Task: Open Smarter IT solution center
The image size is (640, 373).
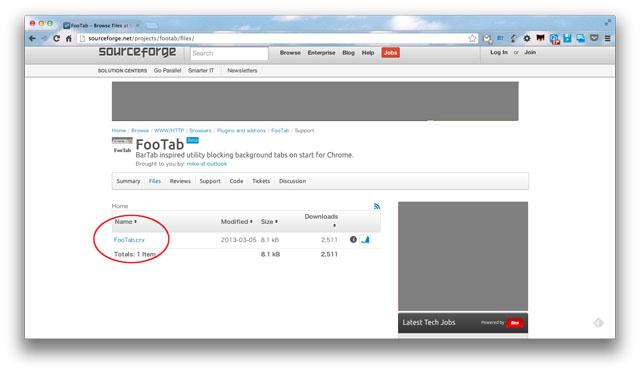Action: pyautogui.click(x=201, y=71)
